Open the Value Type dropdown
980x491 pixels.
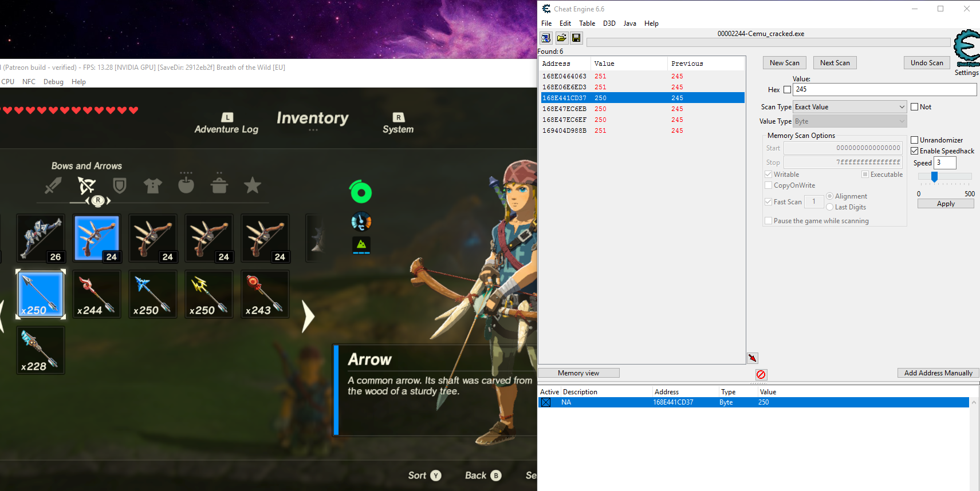point(850,121)
